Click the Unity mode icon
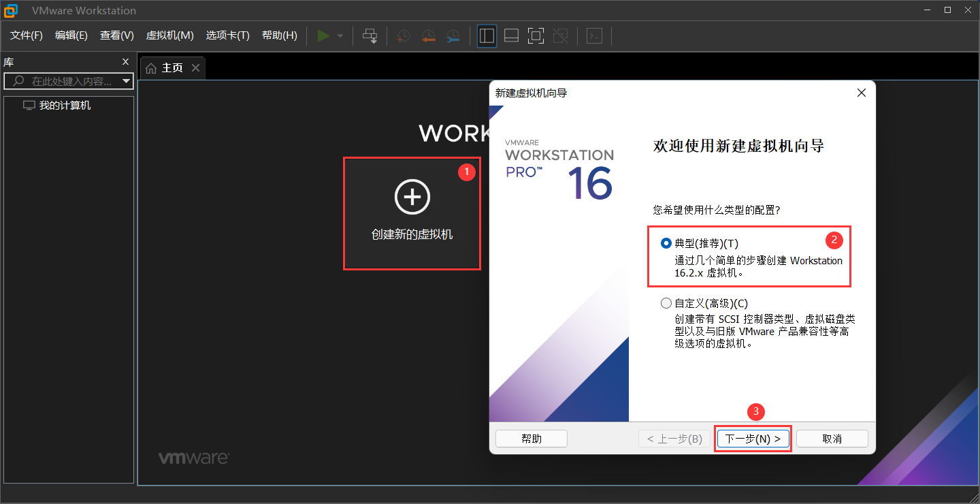The image size is (980, 504). click(x=560, y=35)
